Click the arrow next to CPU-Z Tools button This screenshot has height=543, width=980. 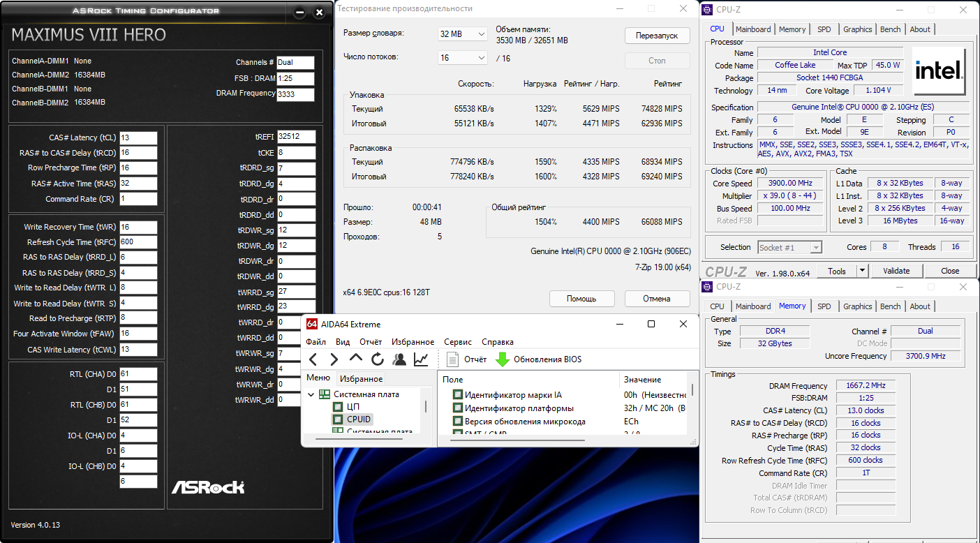(862, 271)
